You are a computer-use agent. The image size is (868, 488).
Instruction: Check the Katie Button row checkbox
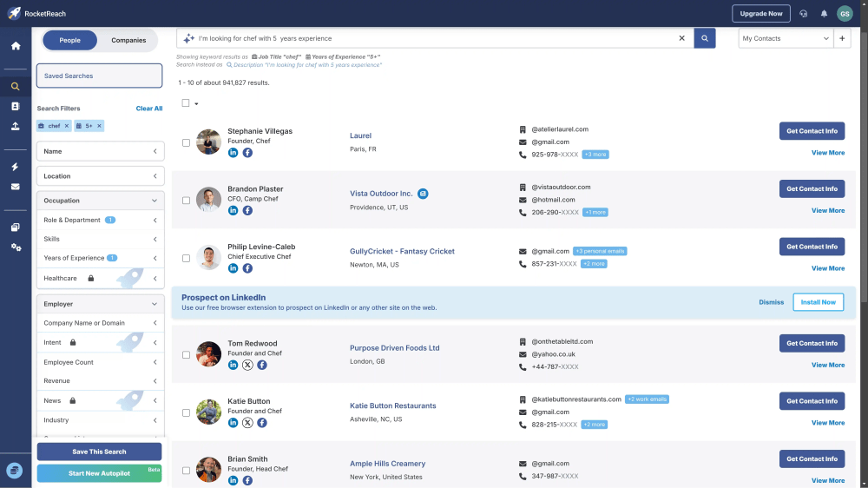[x=186, y=412]
